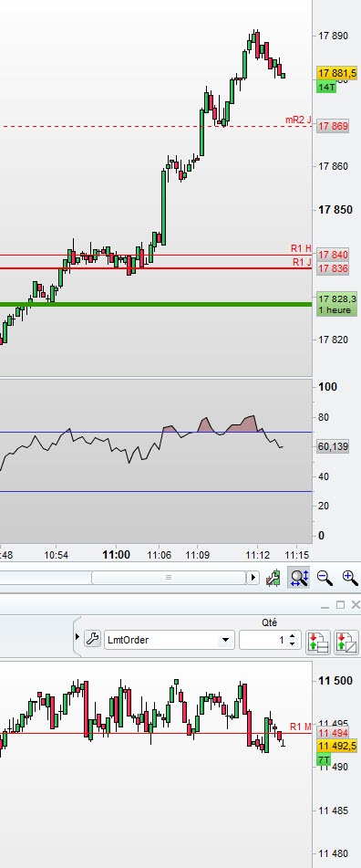Click the buy/sell order book icon
Screen dimensions: 361x868
tap(318, 641)
